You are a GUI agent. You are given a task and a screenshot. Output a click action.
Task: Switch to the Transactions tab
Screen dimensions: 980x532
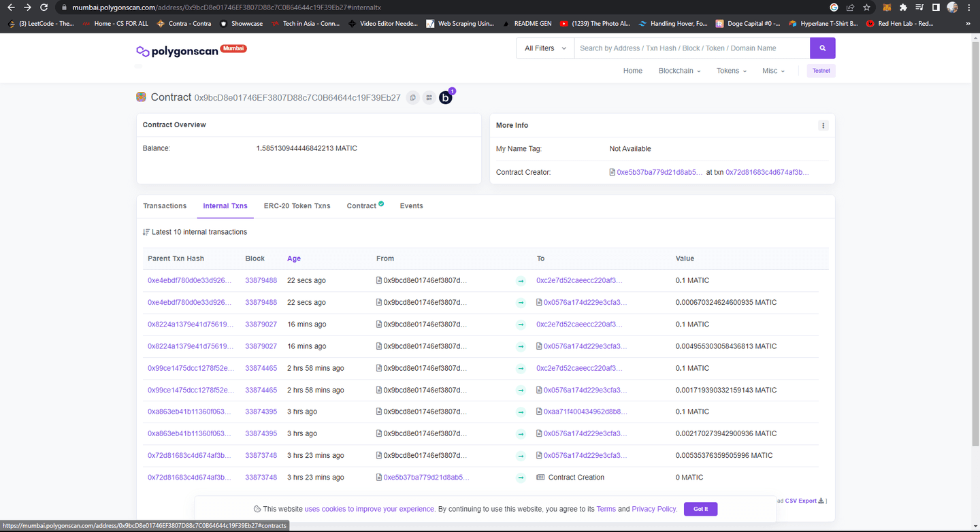[x=165, y=206]
